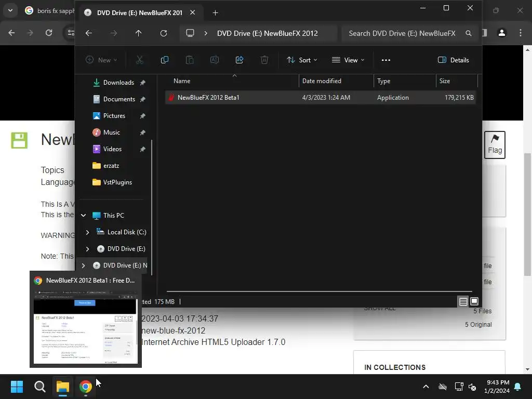Open the Sort dropdown
The image size is (532, 399).
coord(302,60)
